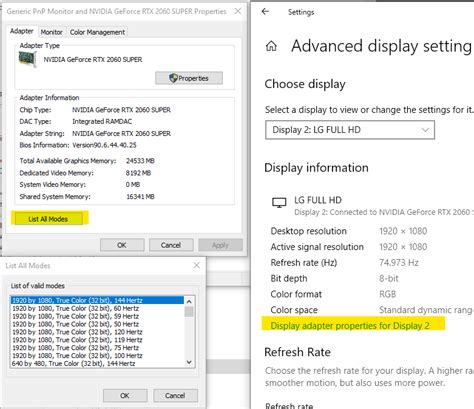The image size is (474, 409).
Task: Click the 8-bit bit depth value
Action: tap(389, 278)
